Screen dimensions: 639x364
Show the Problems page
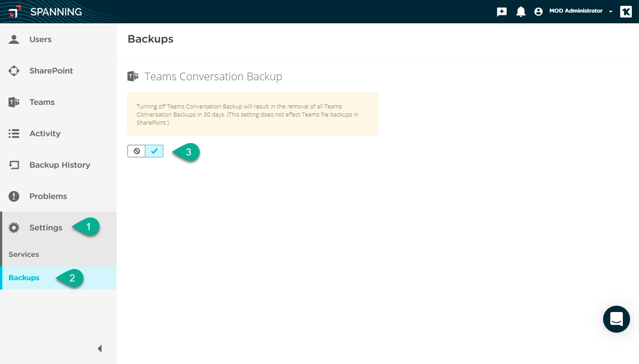(48, 196)
